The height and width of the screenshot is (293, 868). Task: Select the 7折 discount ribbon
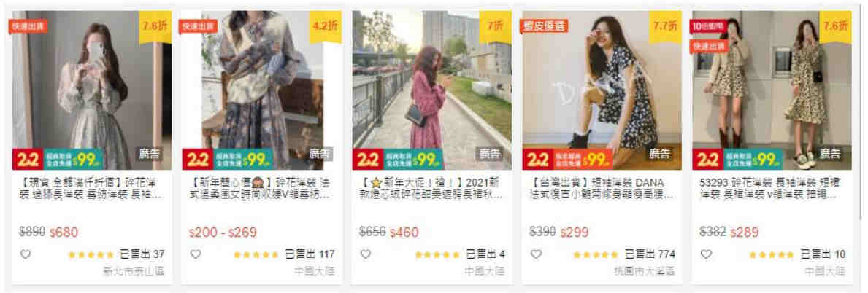[495, 26]
